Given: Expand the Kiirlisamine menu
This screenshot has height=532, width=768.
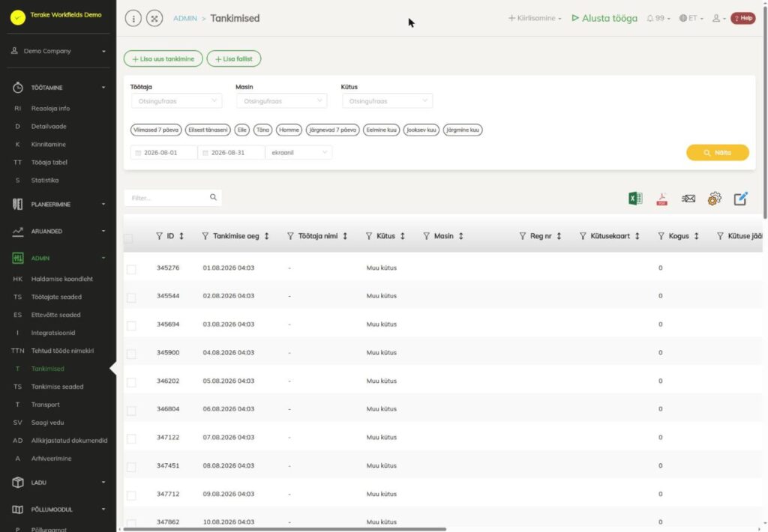Looking at the screenshot, I should point(535,18).
